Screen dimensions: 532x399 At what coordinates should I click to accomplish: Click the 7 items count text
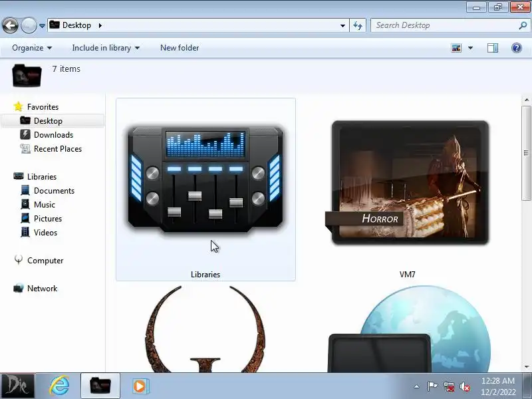[66, 69]
